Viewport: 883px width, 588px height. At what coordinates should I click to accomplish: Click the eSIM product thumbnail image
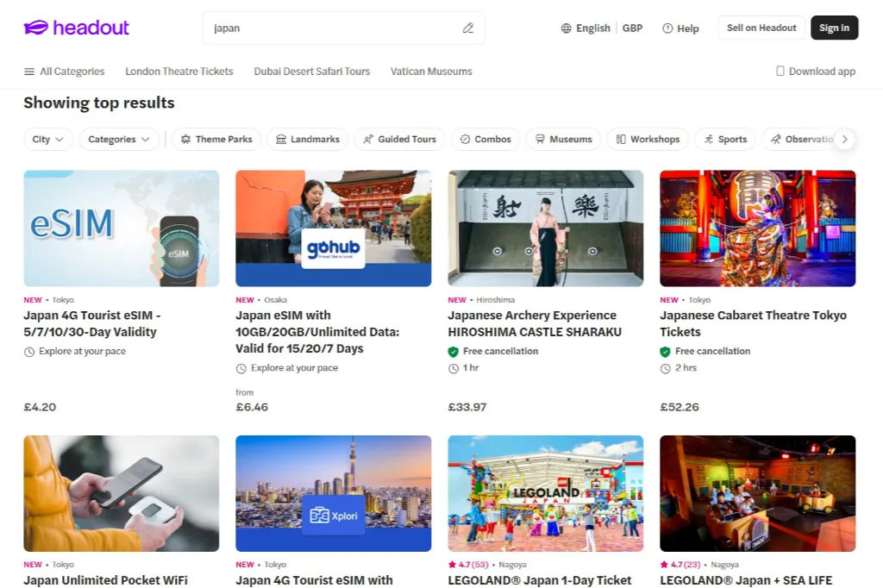(x=121, y=228)
